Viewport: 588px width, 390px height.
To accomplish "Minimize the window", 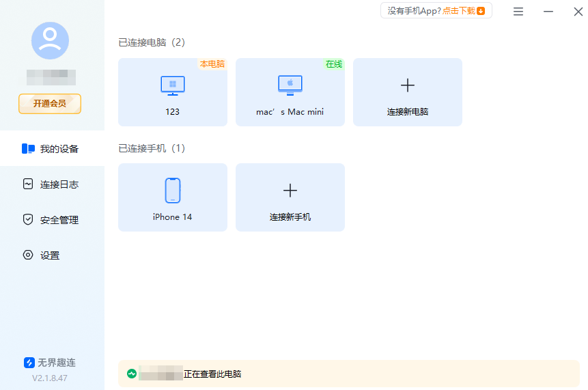I will 548,12.
